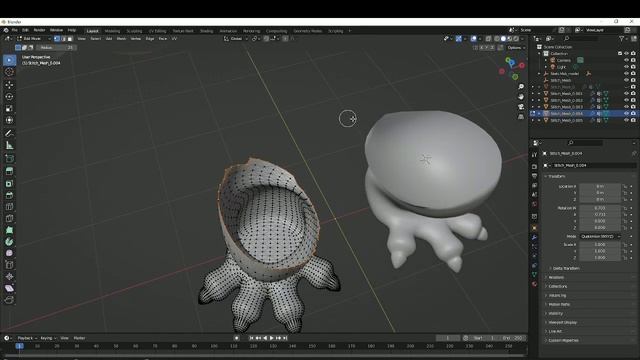Expand the Delta Transform panel

click(565, 268)
